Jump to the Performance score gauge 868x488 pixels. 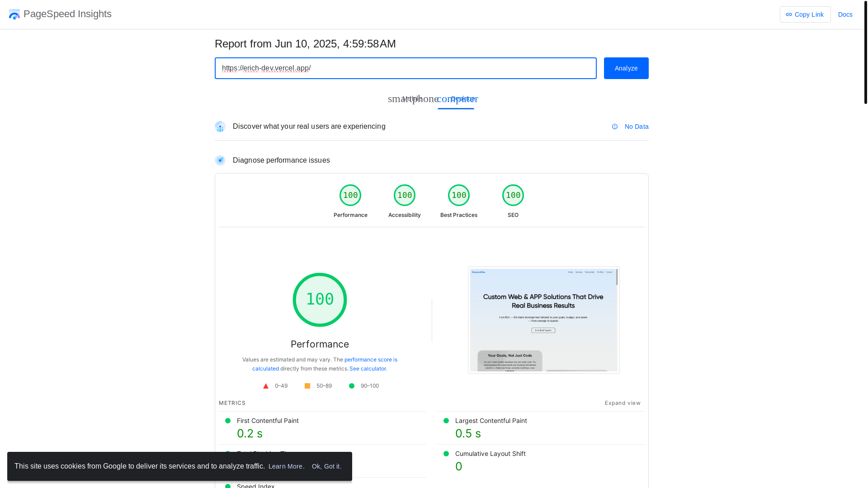pyautogui.click(x=350, y=201)
